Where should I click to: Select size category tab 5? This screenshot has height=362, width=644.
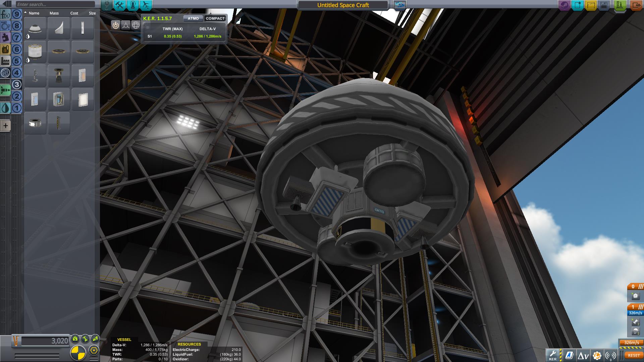pyautogui.click(x=17, y=61)
